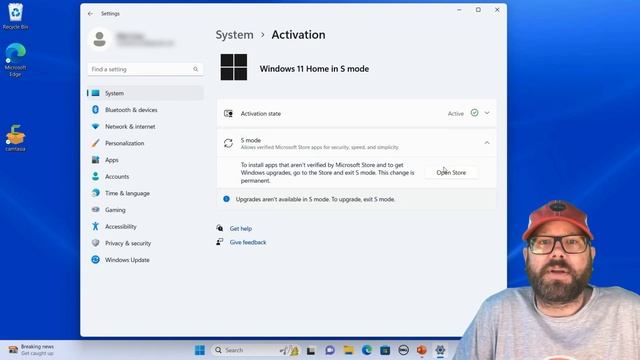Click the Windows logo on Activation page
This screenshot has width=640, height=360.
point(234,67)
